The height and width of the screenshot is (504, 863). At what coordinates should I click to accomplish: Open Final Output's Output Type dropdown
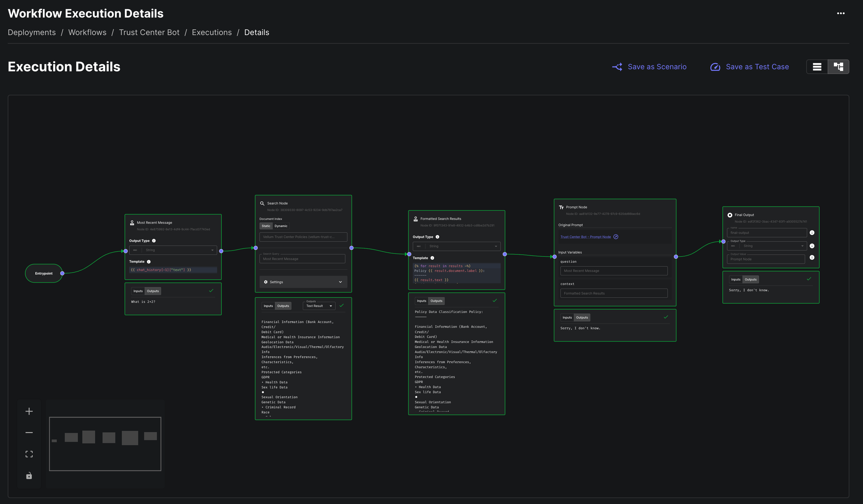pos(767,246)
